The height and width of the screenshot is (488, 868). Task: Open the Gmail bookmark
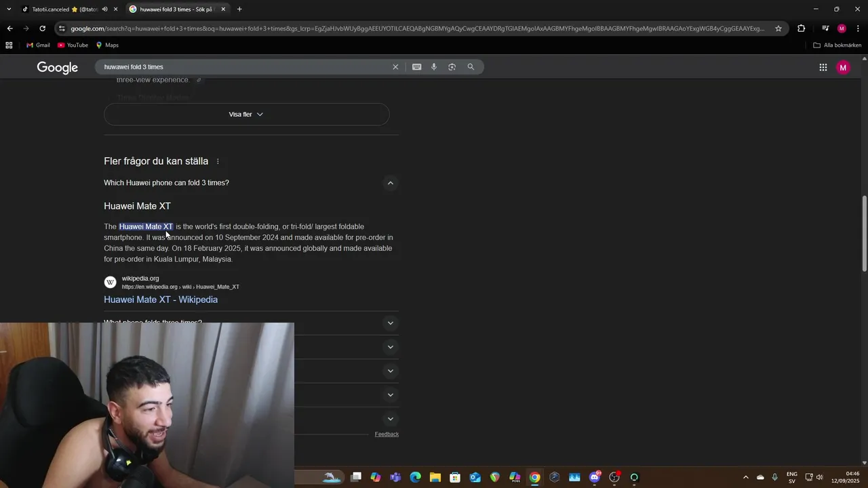click(38, 45)
